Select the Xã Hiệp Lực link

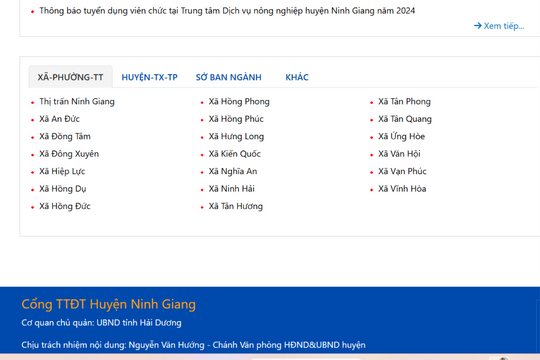click(x=62, y=171)
